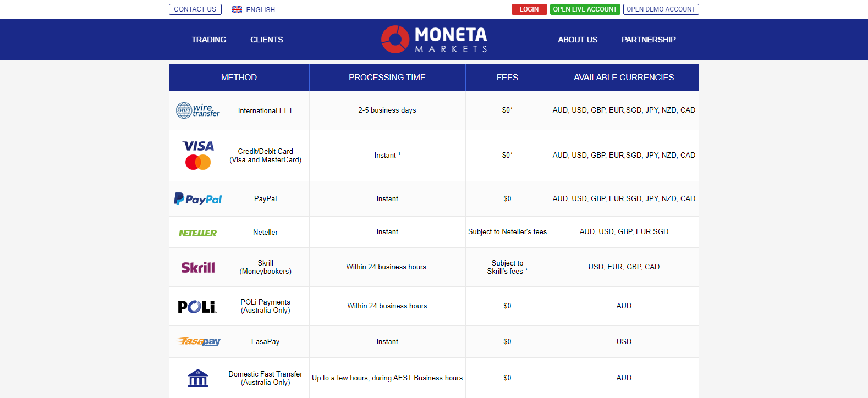
Task: Click the UK flag language icon
Action: pos(237,9)
